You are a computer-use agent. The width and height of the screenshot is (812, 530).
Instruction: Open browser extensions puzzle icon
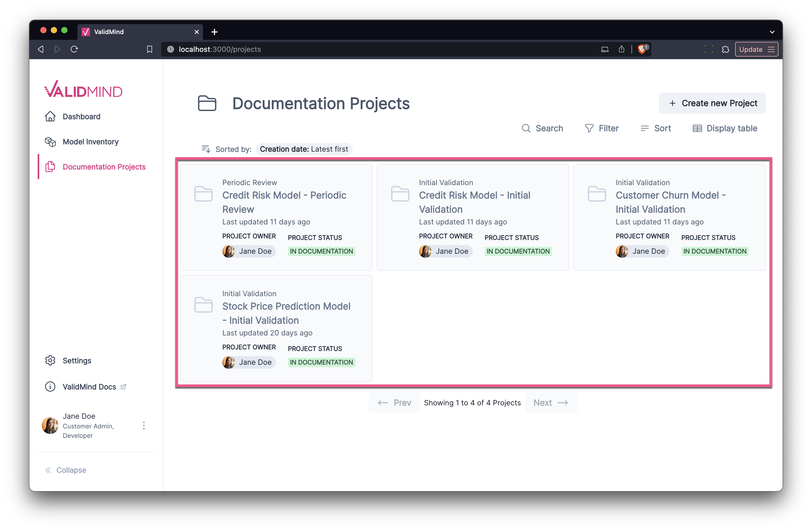point(725,49)
